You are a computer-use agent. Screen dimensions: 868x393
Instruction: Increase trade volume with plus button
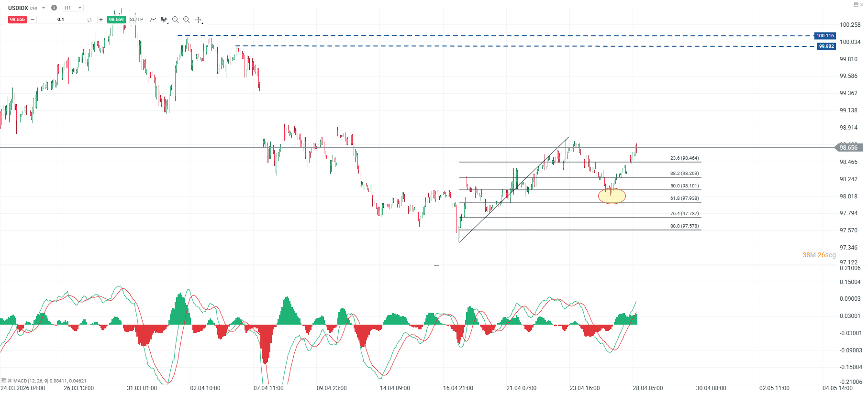(101, 20)
